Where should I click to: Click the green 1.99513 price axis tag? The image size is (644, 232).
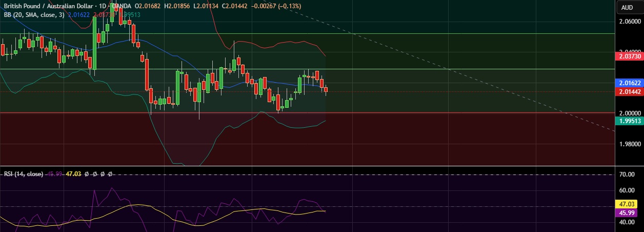tap(629, 121)
